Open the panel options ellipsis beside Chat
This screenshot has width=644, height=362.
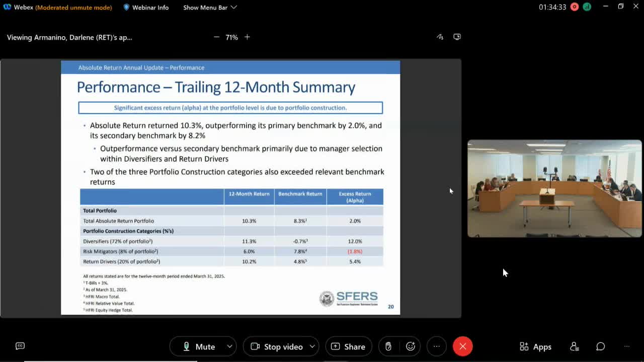(x=627, y=346)
